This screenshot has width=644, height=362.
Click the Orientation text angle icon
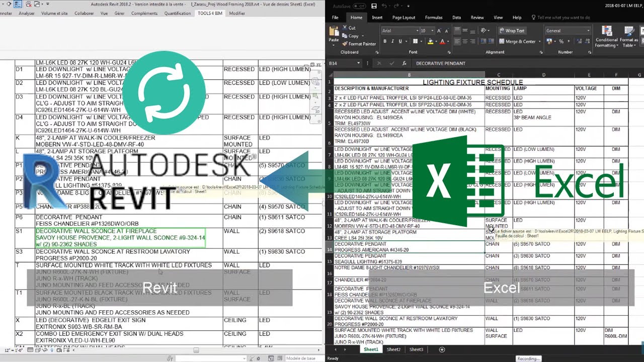tap(484, 31)
